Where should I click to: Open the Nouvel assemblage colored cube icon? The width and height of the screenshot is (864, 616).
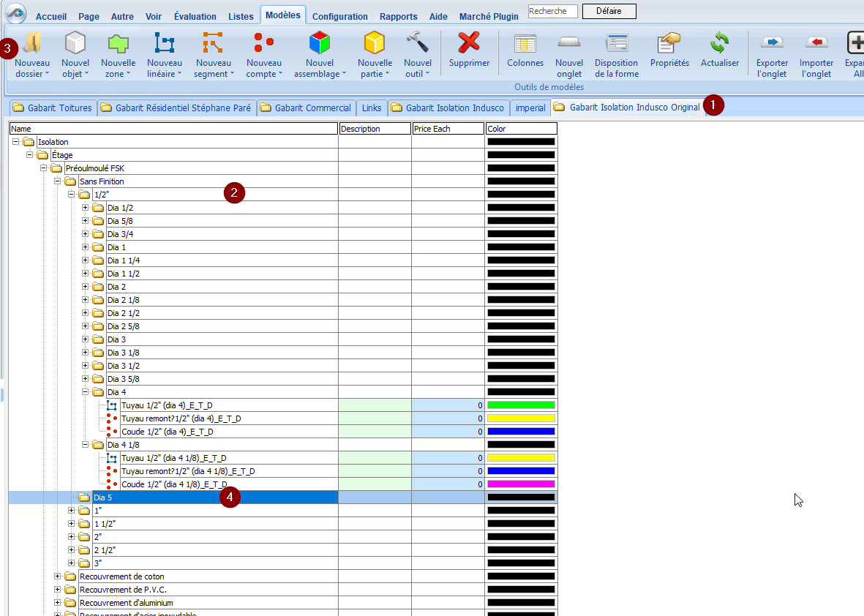point(320,44)
